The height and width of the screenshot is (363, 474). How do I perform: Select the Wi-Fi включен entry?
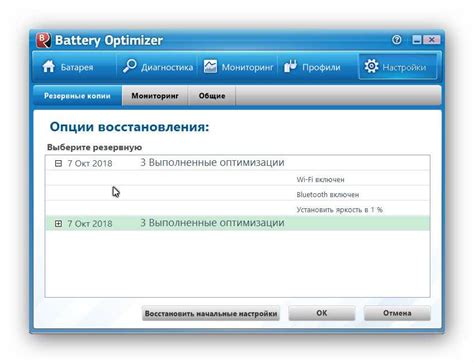(x=237, y=179)
